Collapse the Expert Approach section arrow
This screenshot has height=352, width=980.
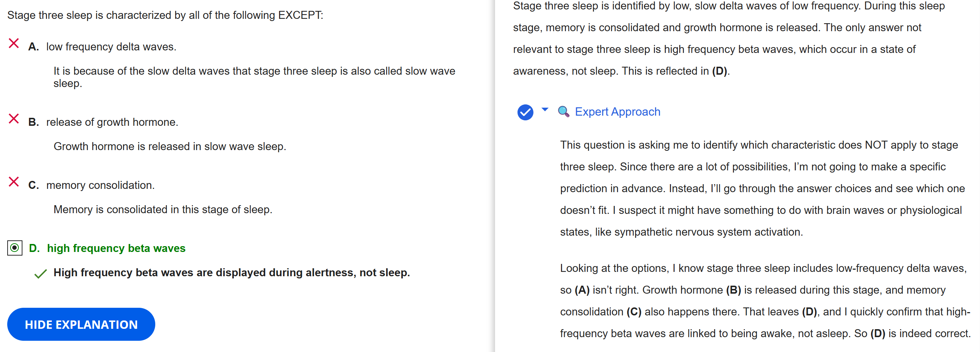coord(545,110)
